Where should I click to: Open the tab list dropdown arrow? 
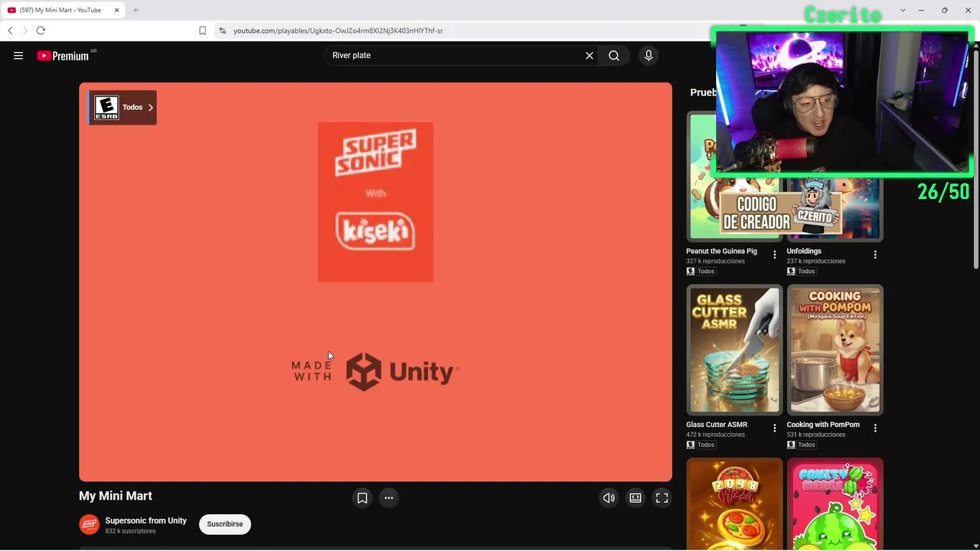pyautogui.click(x=903, y=10)
